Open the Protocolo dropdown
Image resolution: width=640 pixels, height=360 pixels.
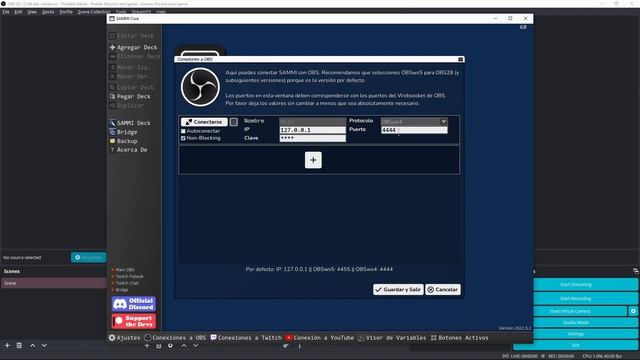point(414,121)
